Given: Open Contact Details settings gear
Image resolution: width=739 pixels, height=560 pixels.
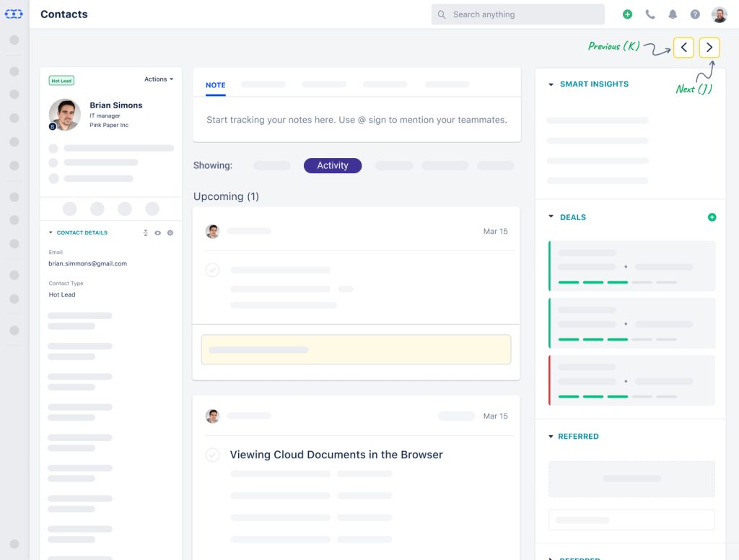Looking at the screenshot, I should pos(170,233).
